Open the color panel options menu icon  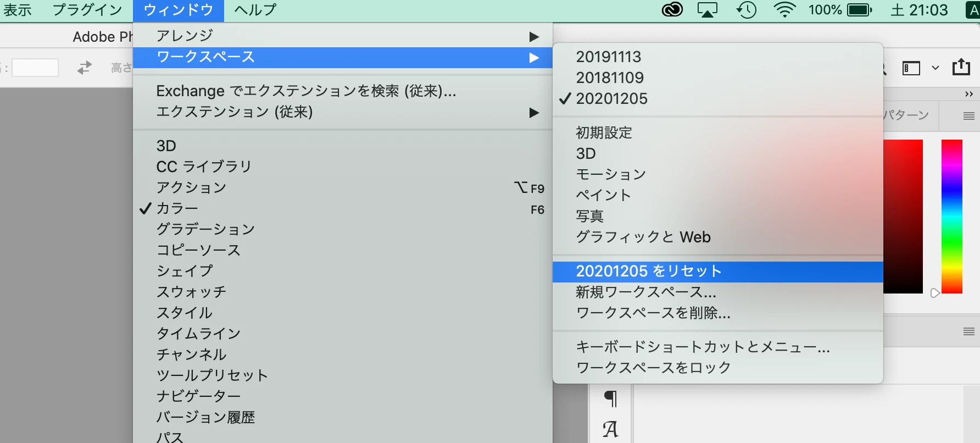969,116
